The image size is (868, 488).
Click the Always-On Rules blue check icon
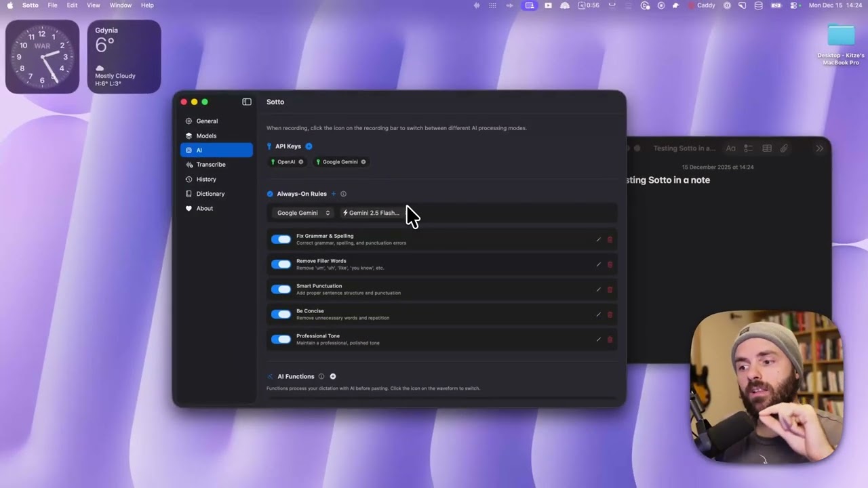click(x=270, y=194)
